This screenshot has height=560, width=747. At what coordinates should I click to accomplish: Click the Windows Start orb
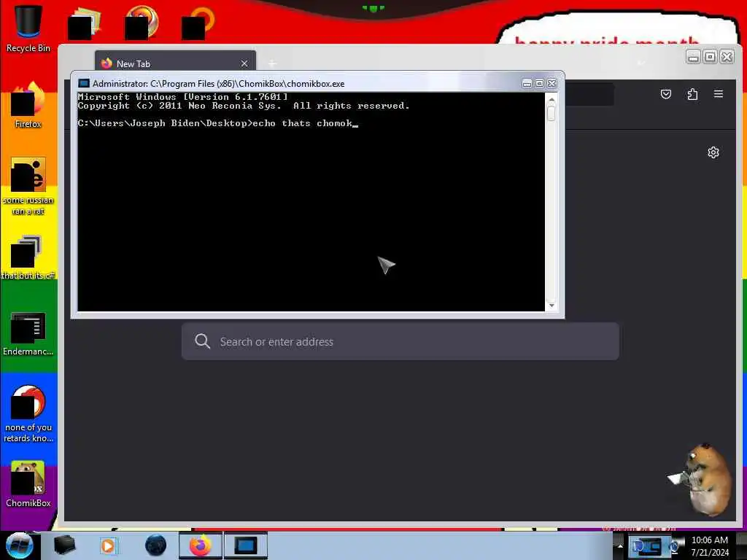click(20, 545)
